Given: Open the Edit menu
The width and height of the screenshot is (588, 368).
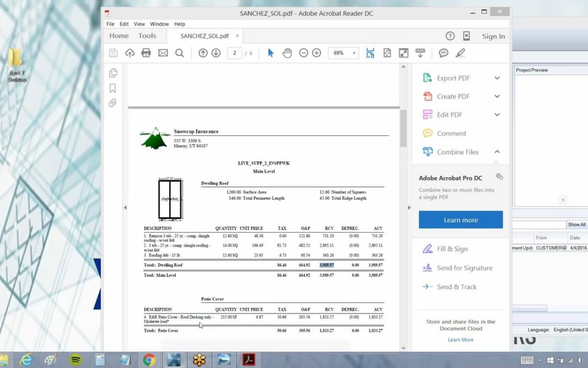Looking at the screenshot, I should click(124, 24).
